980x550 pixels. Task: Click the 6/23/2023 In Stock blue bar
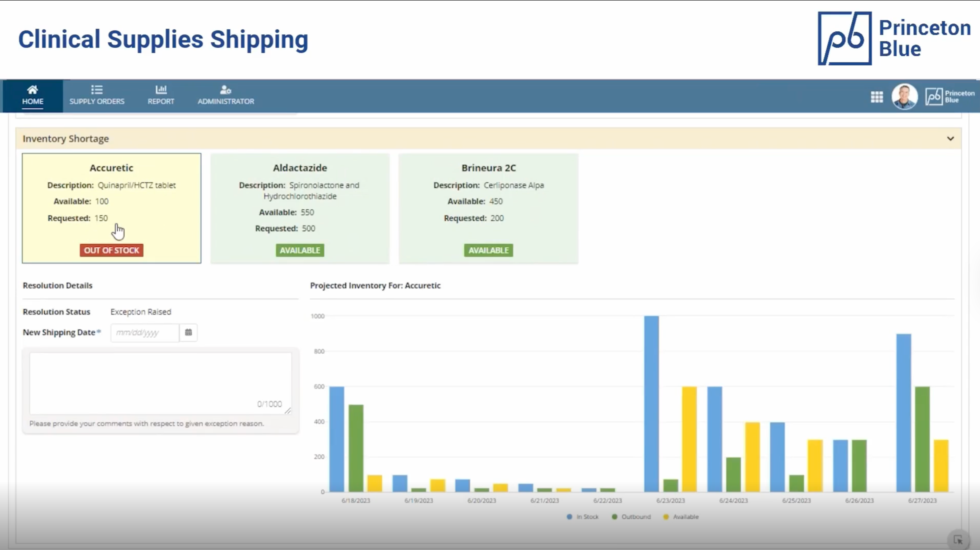pyautogui.click(x=651, y=404)
